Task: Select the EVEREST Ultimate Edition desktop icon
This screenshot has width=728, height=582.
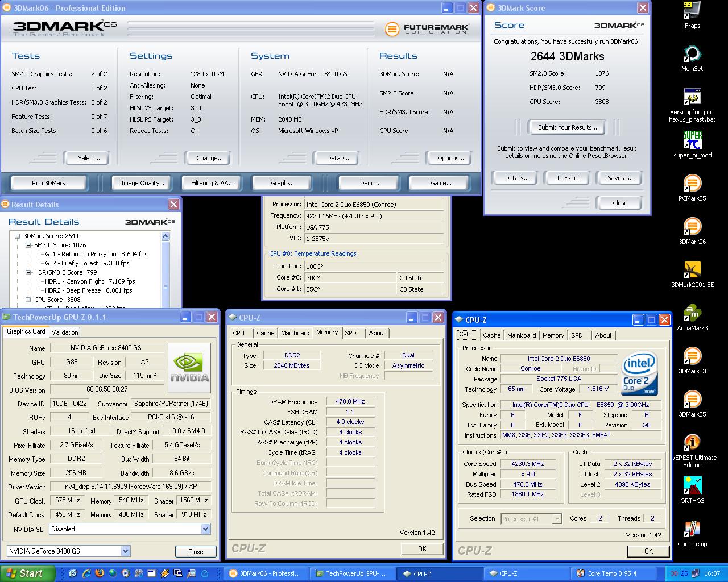Action: point(692,443)
